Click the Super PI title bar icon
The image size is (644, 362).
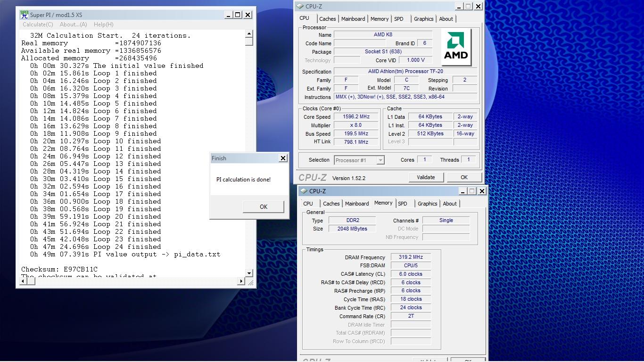click(x=24, y=15)
